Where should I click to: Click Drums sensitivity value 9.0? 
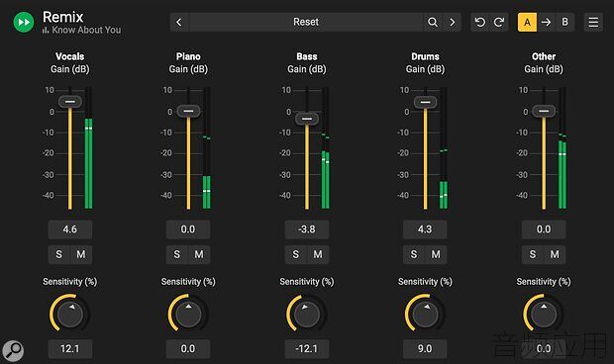pos(425,349)
